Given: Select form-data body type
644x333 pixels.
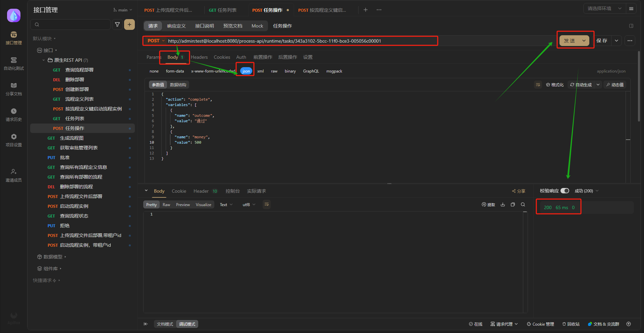Looking at the screenshot, I should pos(175,71).
